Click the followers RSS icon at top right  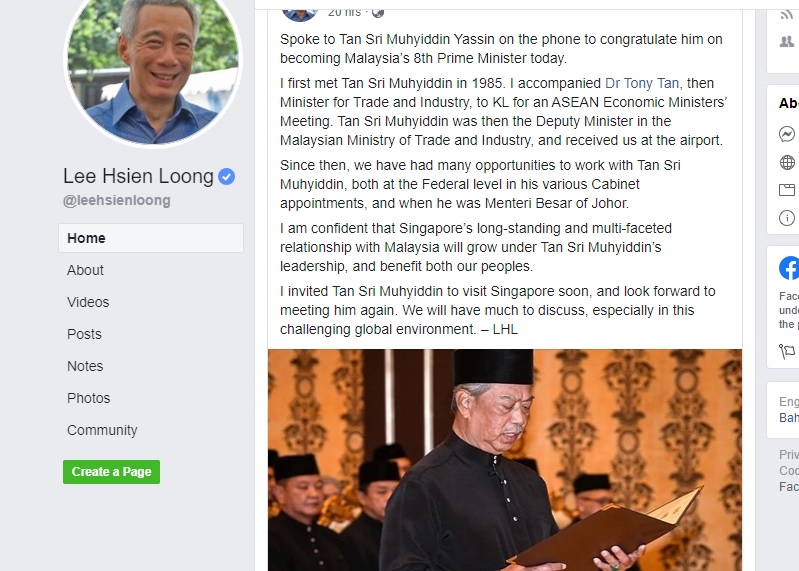[787, 15]
